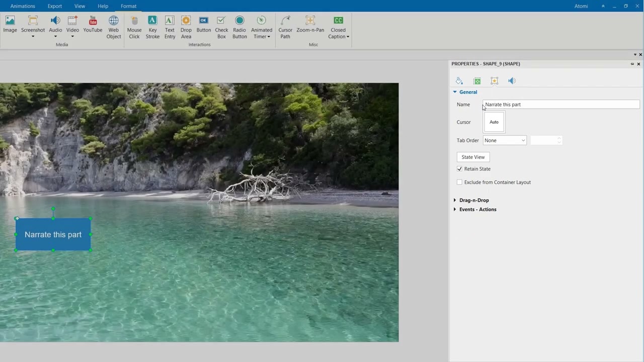The height and width of the screenshot is (362, 644).
Task: Click the Name text field
Action: tap(561, 105)
